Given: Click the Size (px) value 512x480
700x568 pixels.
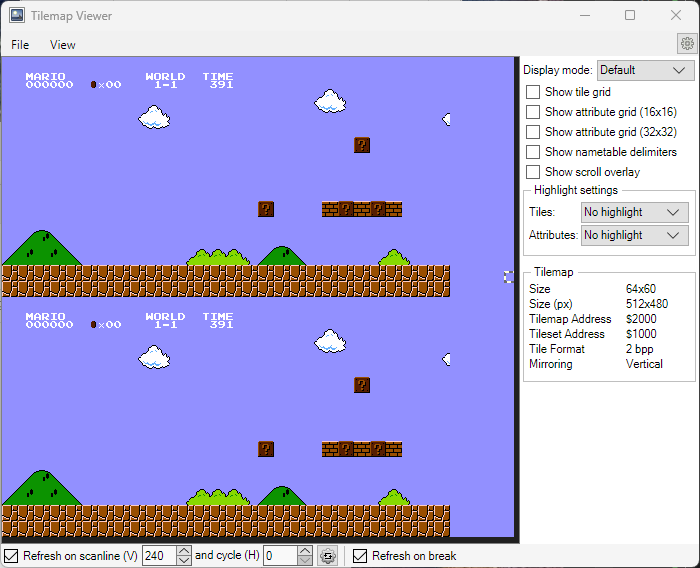Looking at the screenshot, I should 647,304.
